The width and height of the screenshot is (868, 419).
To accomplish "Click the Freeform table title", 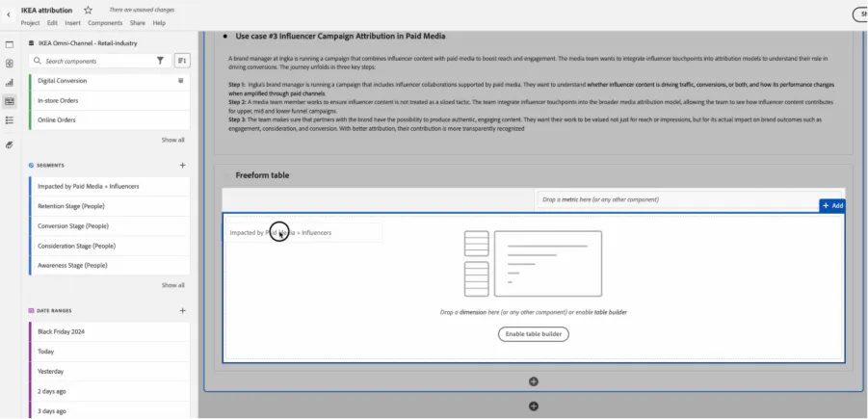I will point(262,175).
